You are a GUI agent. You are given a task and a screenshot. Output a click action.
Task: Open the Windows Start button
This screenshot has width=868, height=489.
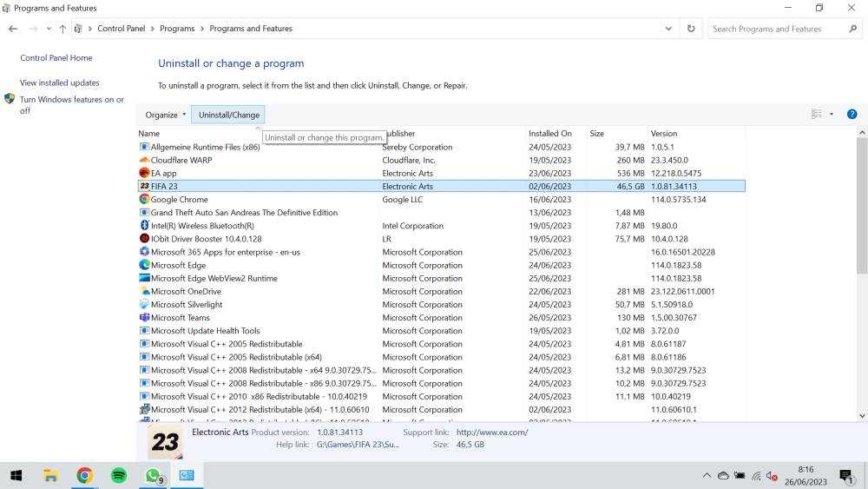(16, 475)
